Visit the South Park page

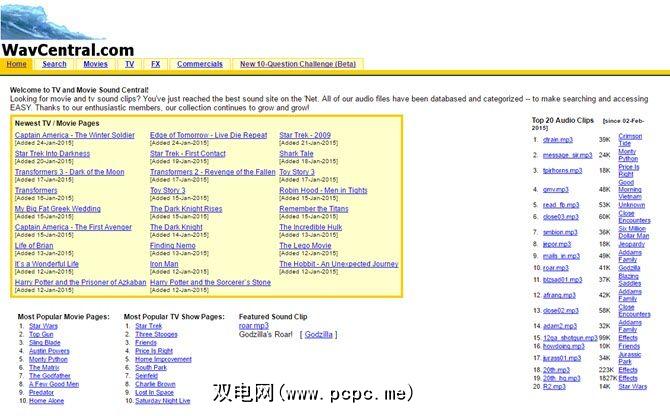pos(151,367)
